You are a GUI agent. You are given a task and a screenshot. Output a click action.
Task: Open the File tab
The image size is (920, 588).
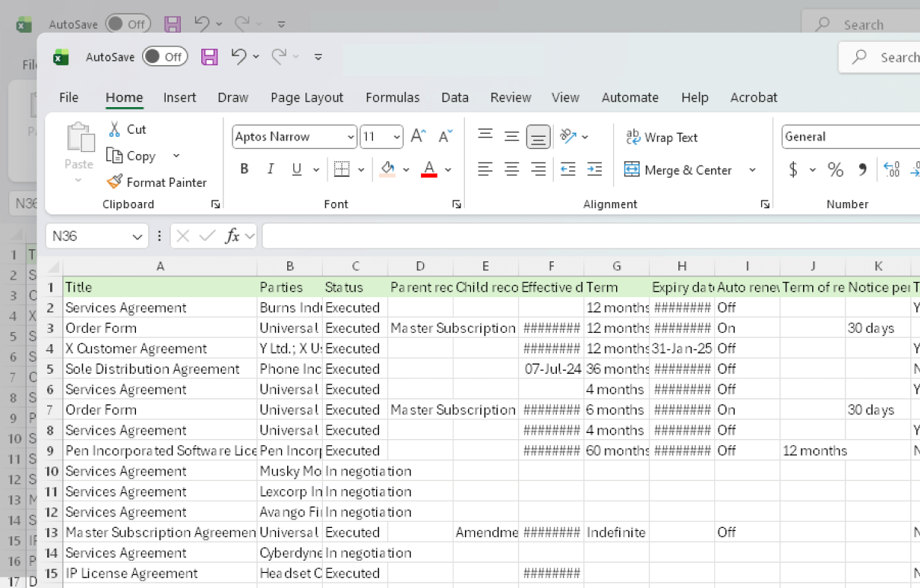pyautogui.click(x=68, y=97)
